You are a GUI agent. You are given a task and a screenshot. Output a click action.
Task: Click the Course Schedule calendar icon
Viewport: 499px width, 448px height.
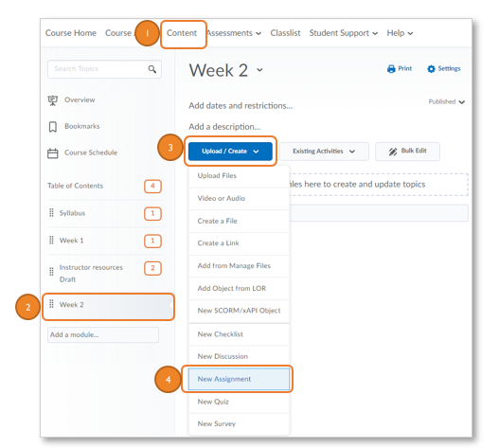point(52,153)
